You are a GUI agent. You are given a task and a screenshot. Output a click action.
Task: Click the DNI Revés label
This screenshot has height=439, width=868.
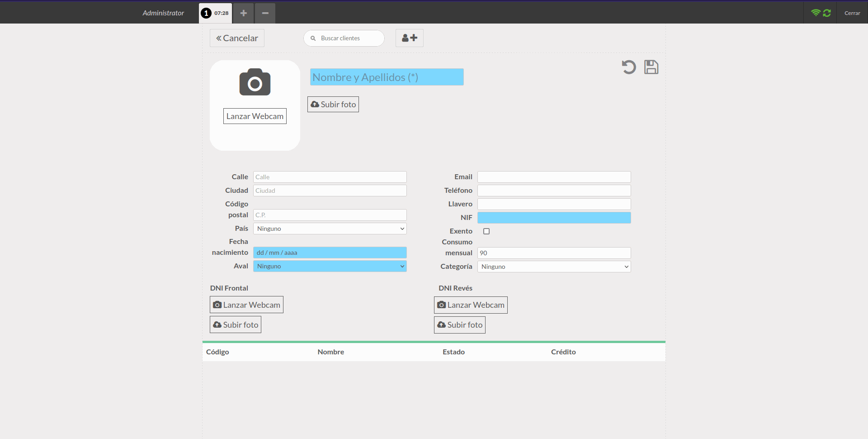455,288
